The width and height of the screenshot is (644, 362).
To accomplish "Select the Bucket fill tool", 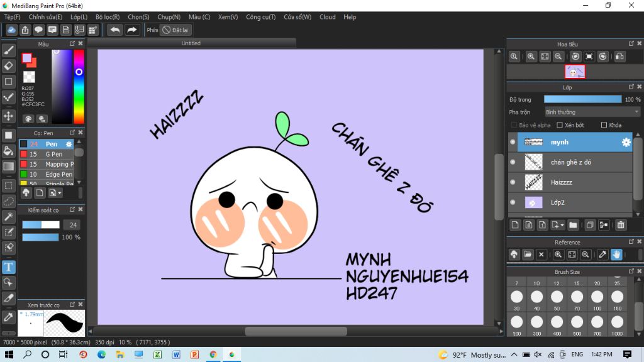I will pyautogui.click(x=9, y=151).
